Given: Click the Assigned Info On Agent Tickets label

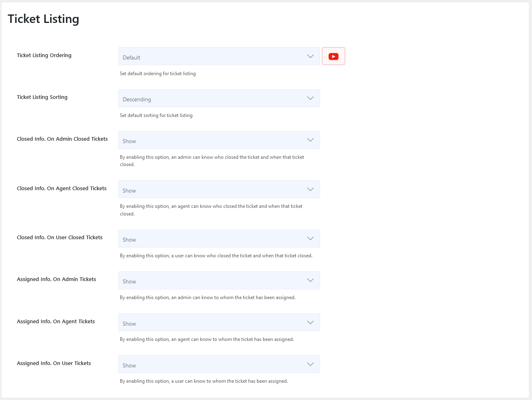Looking at the screenshot, I should [x=56, y=322].
